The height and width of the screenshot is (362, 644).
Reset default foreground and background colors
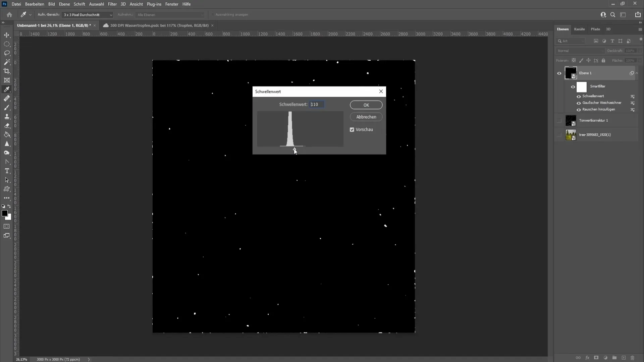click(3, 206)
